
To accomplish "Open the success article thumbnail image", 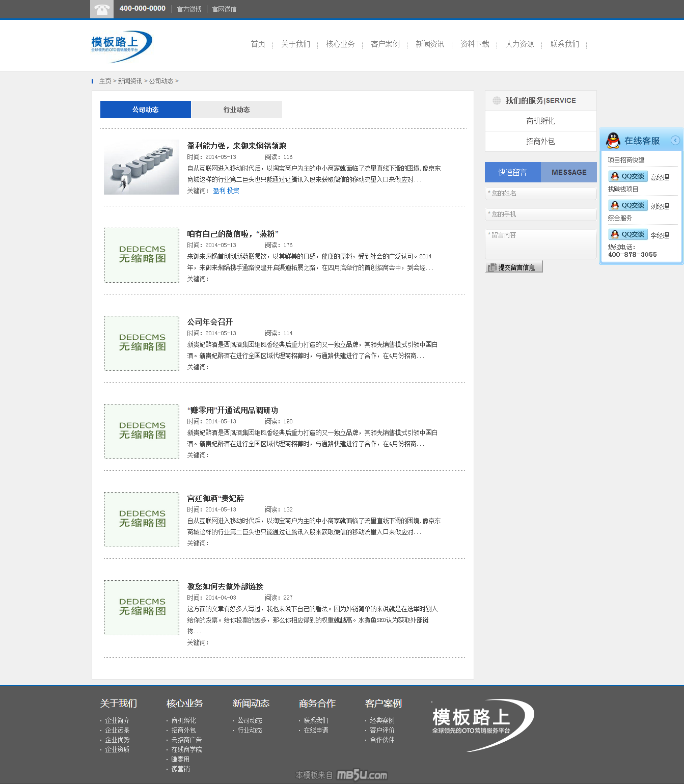I will (x=142, y=167).
